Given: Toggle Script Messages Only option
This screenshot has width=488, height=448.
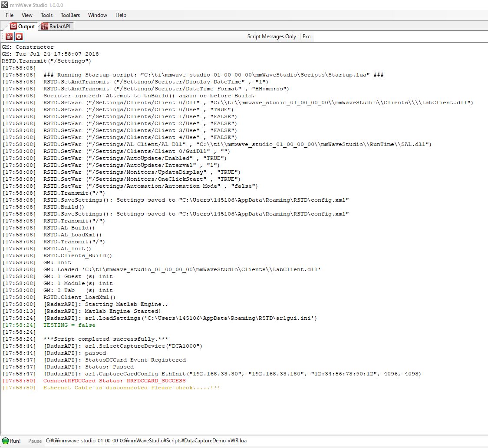Looking at the screenshot, I should tap(271, 37).
